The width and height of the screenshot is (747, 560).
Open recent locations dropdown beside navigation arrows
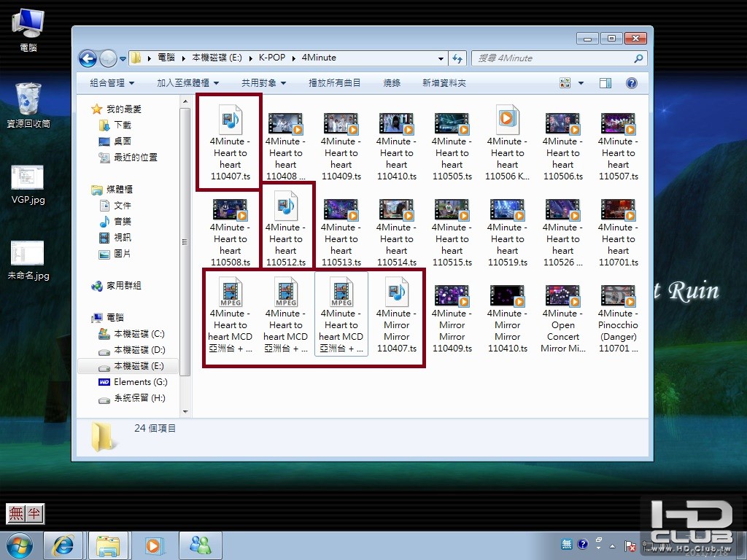point(123,58)
